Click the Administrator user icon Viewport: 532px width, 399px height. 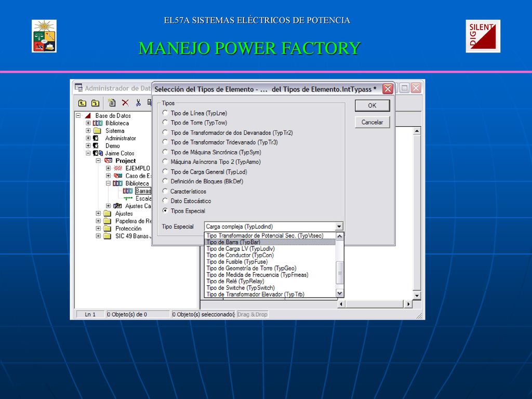pyautogui.click(x=96, y=138)
